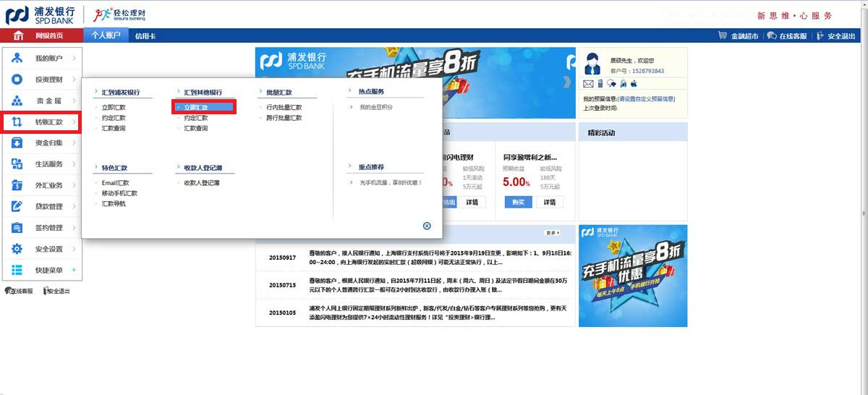
Task: Switch to the 信用卡 tab
Action: click(x=145, y=36)
